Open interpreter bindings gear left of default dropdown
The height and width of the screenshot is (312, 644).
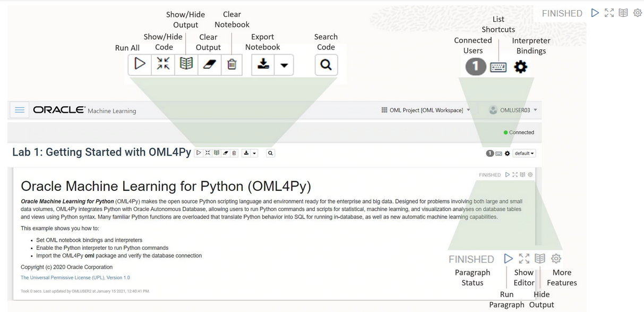click(x=507, y=154)
